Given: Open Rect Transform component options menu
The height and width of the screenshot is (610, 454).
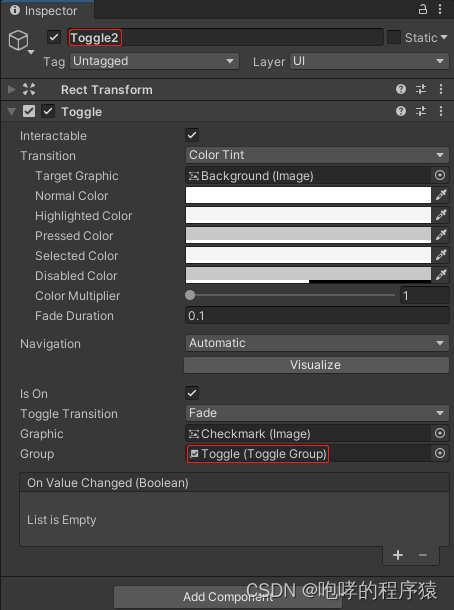Looking at the screenshot, I should tap(440, 89).
